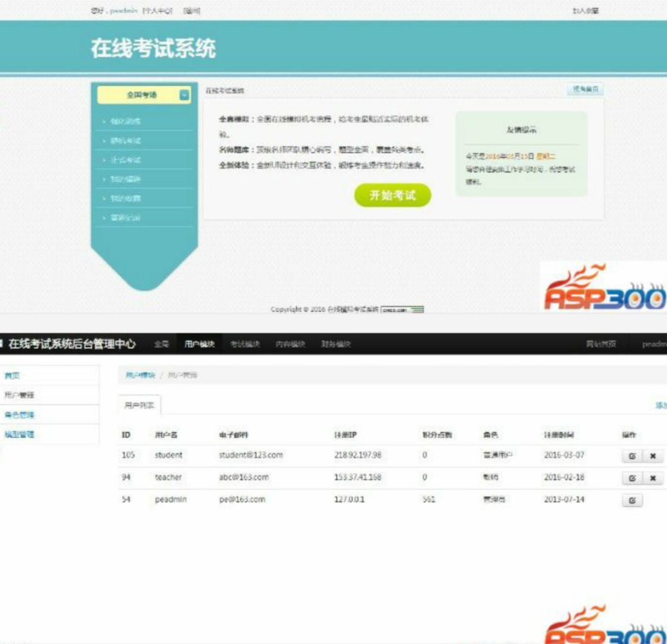Delete the student user
Viewport: 667px width, 644px height.
tap(653, 456)
